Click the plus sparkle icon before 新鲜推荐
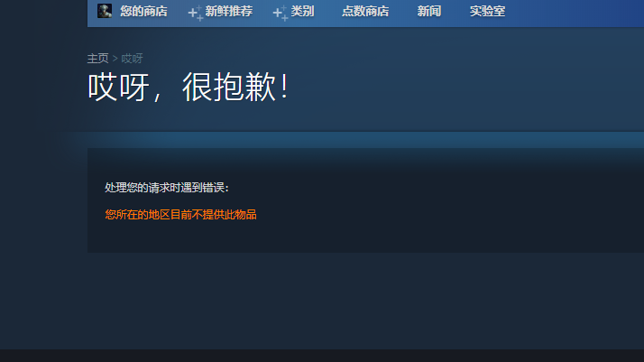 tap(196, 14)
